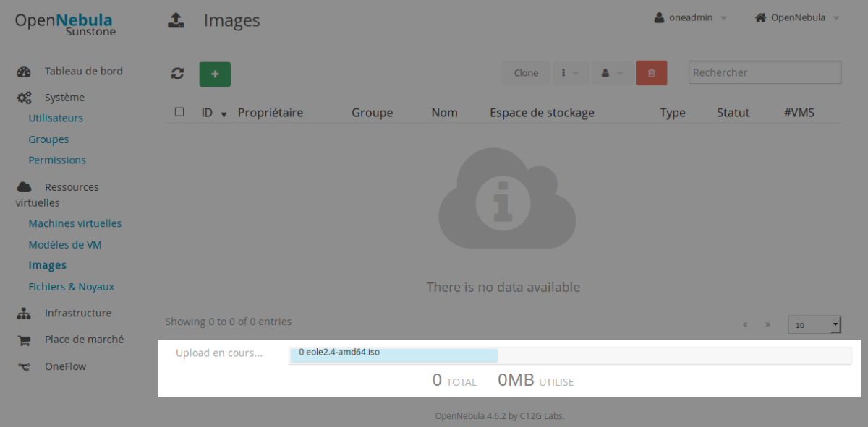The height and width of the screenshot is (427, 868).
Task: Click the home icon beside OpenNebula
Action: pyautogui.click(x=760, y=17)
